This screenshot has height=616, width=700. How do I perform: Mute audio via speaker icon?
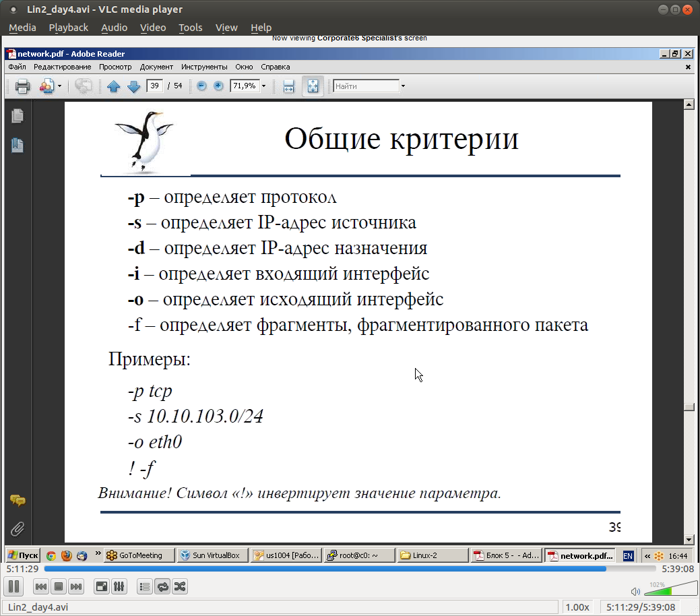pos(635,591)
